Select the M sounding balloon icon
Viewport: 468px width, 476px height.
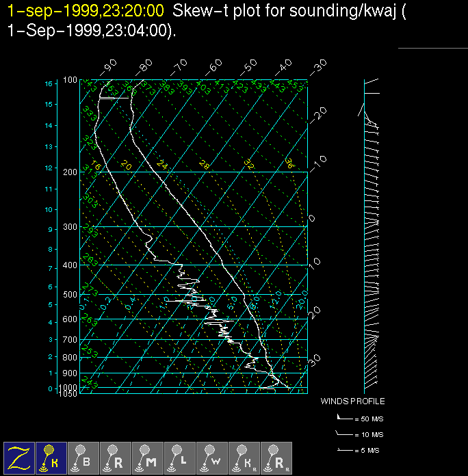click(148, 458)
